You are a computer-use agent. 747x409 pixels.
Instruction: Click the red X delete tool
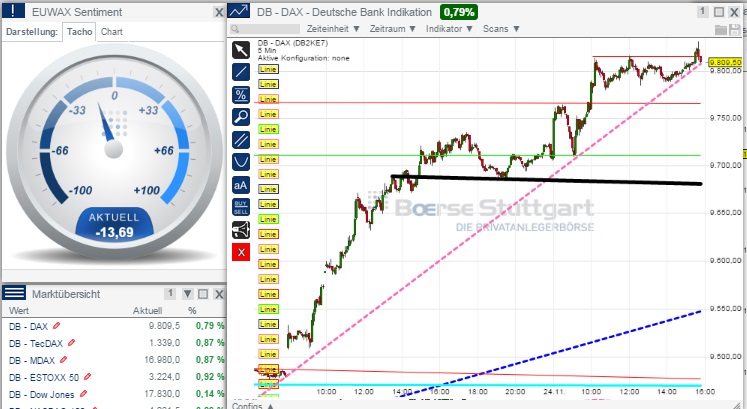(x=241, y=252)
